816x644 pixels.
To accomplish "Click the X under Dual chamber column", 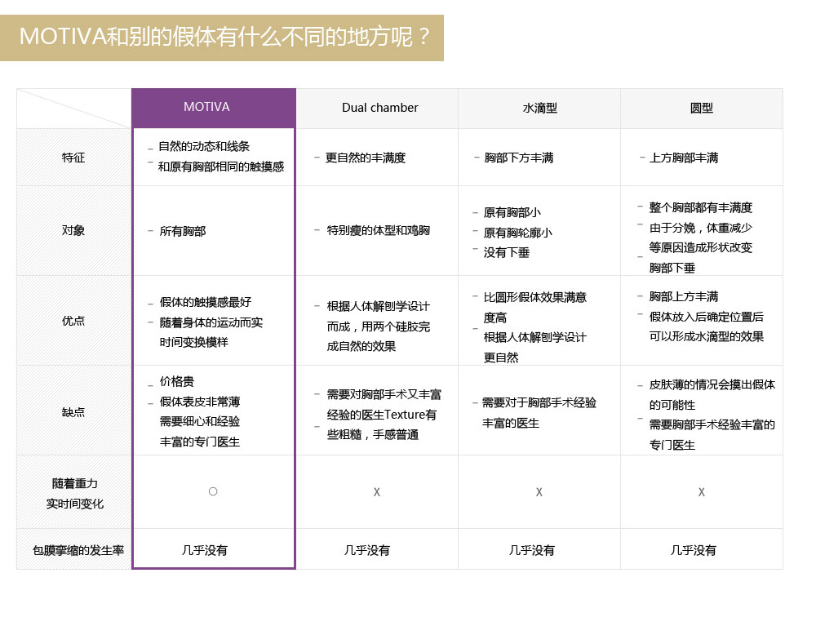I will (377, 491).
